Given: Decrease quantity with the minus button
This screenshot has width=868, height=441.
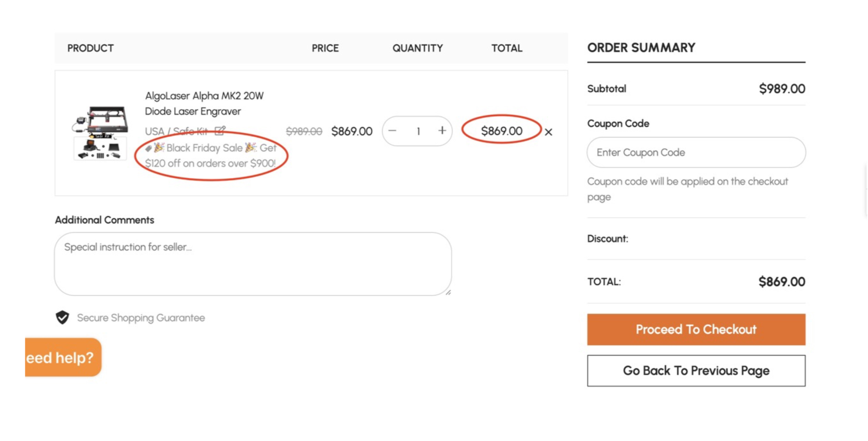Looking at the screenshot, I should pyautogui.click(x=393, y=131).
